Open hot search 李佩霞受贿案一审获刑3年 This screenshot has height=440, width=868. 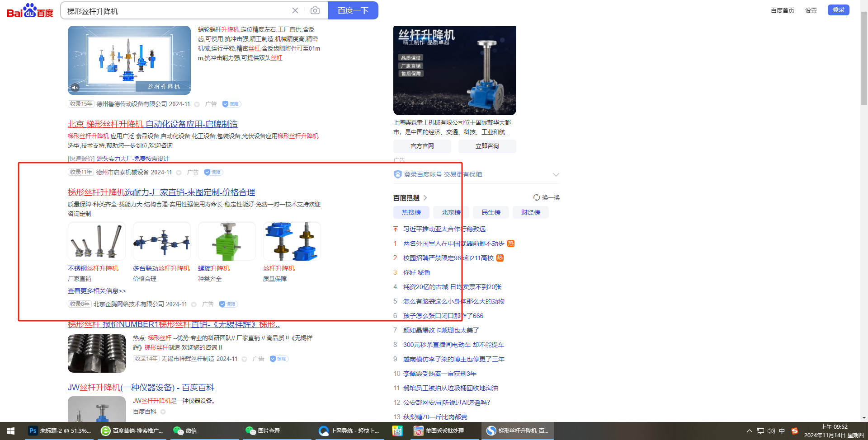click(440, 374)
